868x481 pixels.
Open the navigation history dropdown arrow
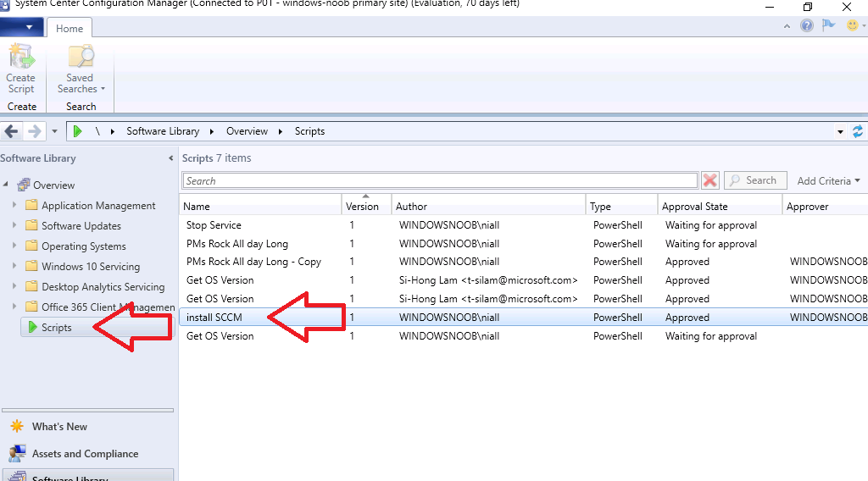click(54, 131)
